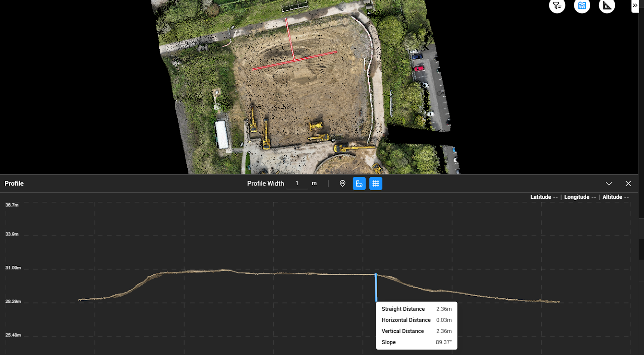Click the location pin icon in Profile toolbar

coord(342,184)
